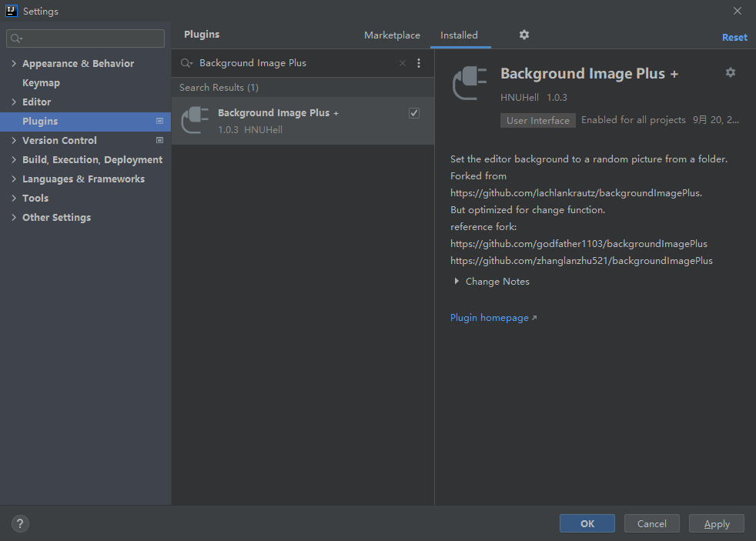
Task: Open the plugins gear settings menu
Action: point(524,35)
